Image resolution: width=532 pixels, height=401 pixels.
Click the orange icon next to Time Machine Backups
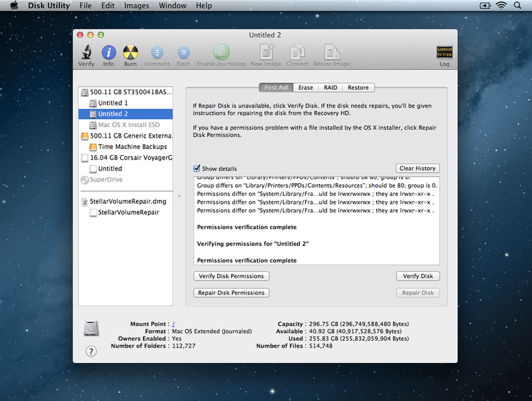click(x=93, y=147)
